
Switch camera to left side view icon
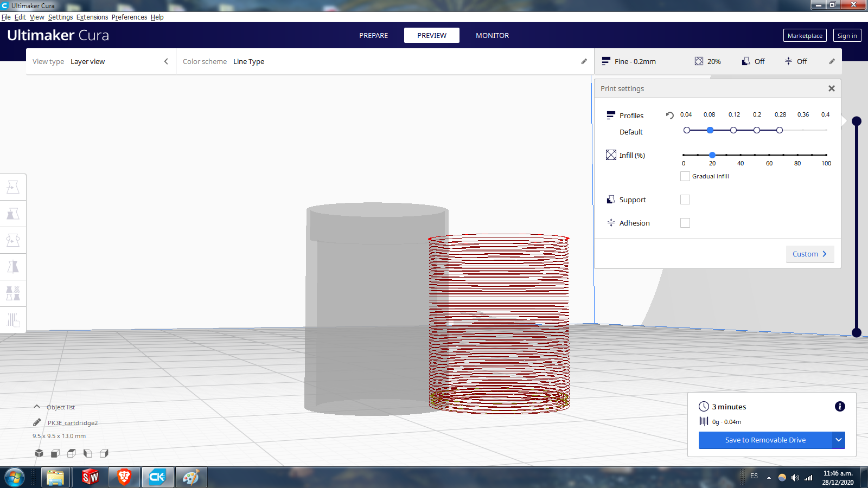point(88,453)
